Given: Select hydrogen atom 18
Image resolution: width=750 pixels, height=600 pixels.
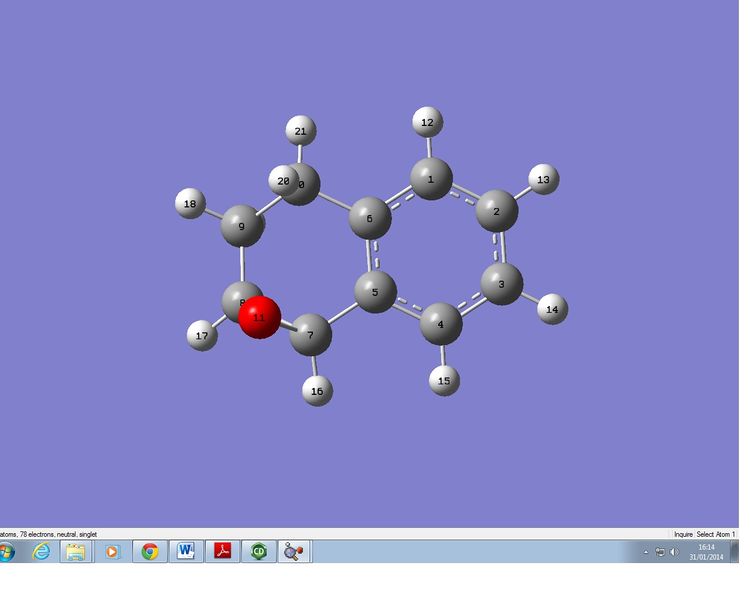Looking at the screenshot, I should 190,203.
